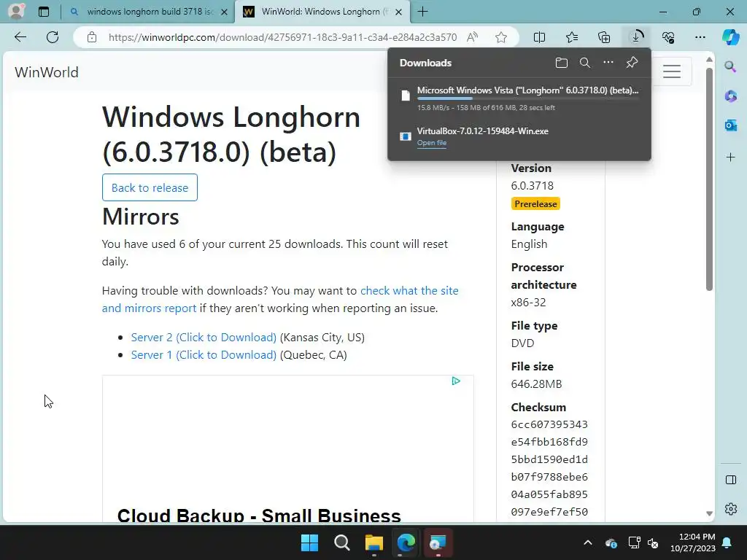Toggle sidebar visibility icon at bottom
The image size is (747, 560).
pos(730,480)
